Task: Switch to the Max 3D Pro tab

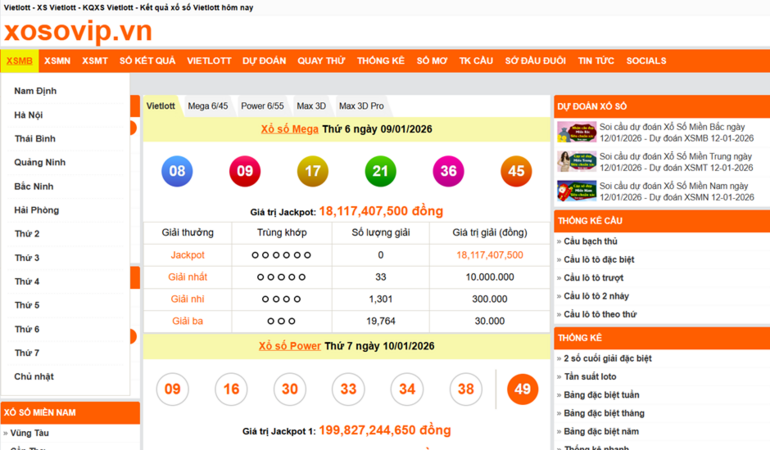Action: [x=361, y=106]
